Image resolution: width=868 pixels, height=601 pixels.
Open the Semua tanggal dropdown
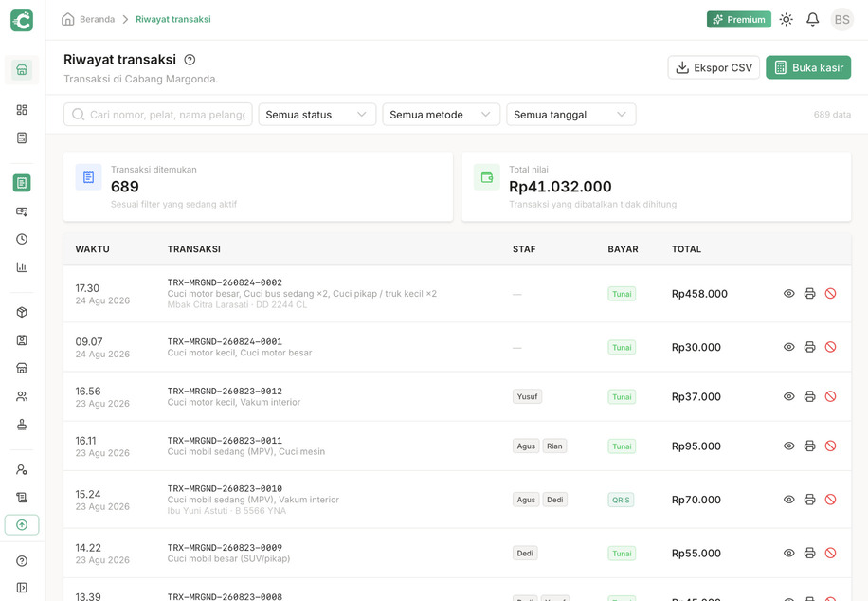click(x=571, y=115)
